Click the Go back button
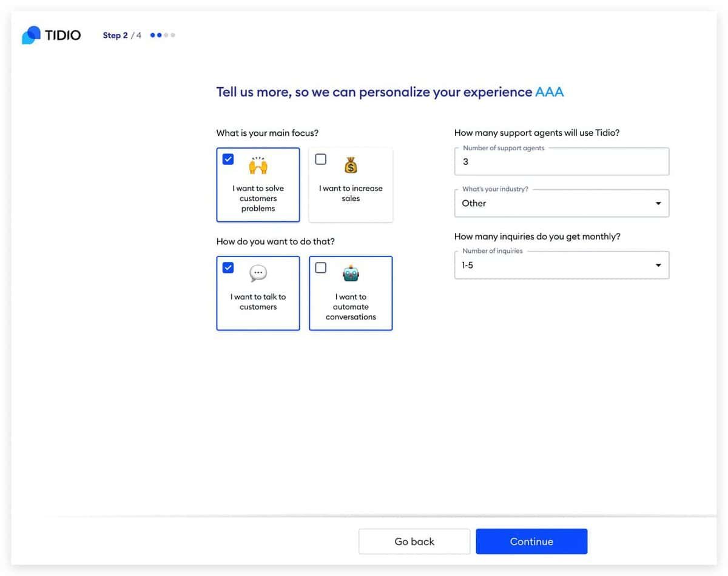 tap(414, 541)
